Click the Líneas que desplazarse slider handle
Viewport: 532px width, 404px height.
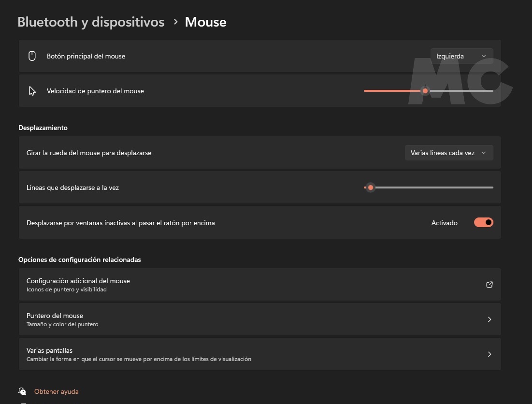(371, 188)
